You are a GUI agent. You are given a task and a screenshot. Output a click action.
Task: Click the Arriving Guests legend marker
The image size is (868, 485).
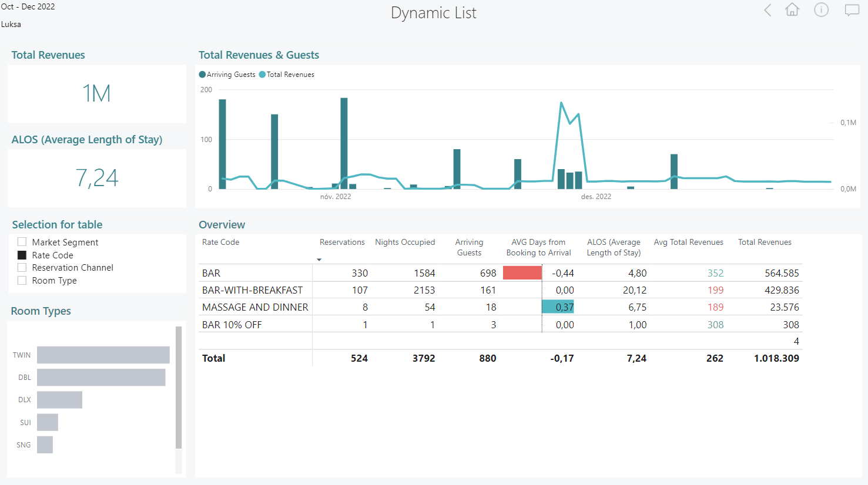point(202,75)
